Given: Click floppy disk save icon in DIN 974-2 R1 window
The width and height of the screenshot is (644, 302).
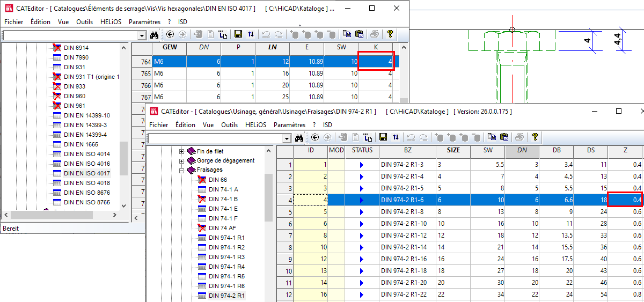Looking at the screenshot, I should 383,137.
